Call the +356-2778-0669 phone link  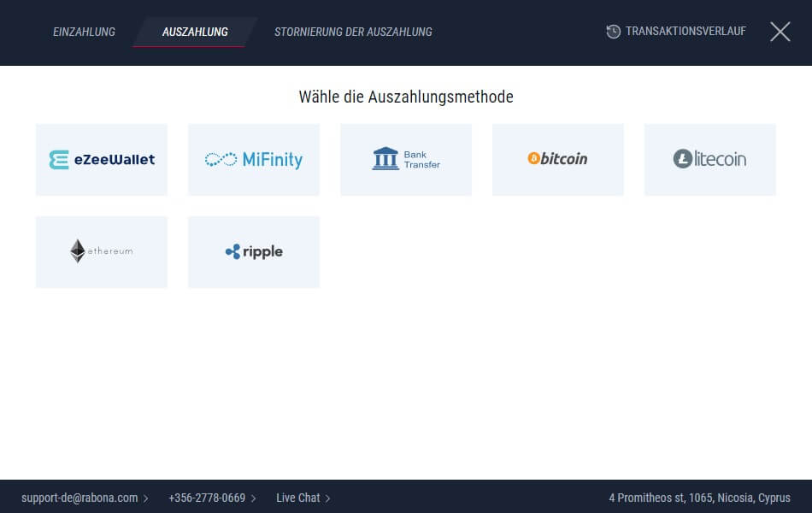pos(207,498)
